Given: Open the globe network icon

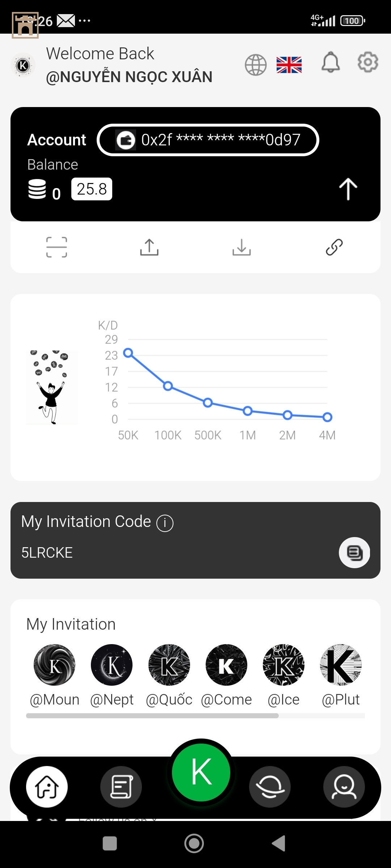Looking at the screenshot, I should pos(256,65).
